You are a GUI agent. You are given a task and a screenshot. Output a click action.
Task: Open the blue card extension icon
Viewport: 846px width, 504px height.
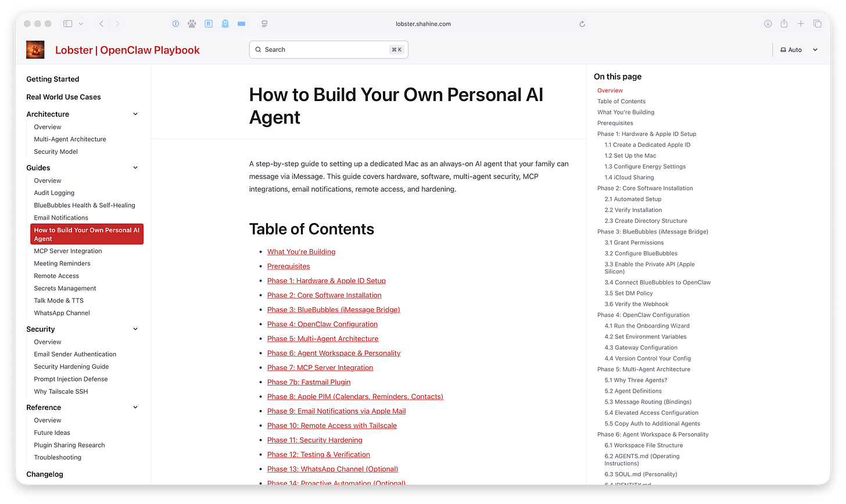tap(241, 24)
